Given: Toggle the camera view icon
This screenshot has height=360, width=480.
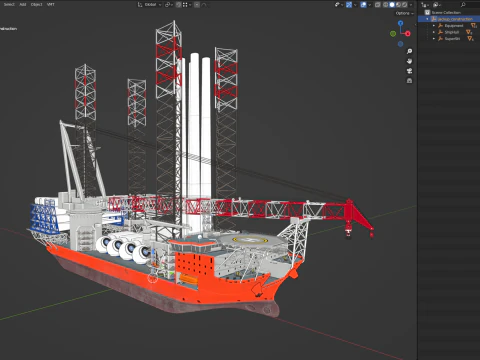Looking at the screenshot, I should coord(409,71).
